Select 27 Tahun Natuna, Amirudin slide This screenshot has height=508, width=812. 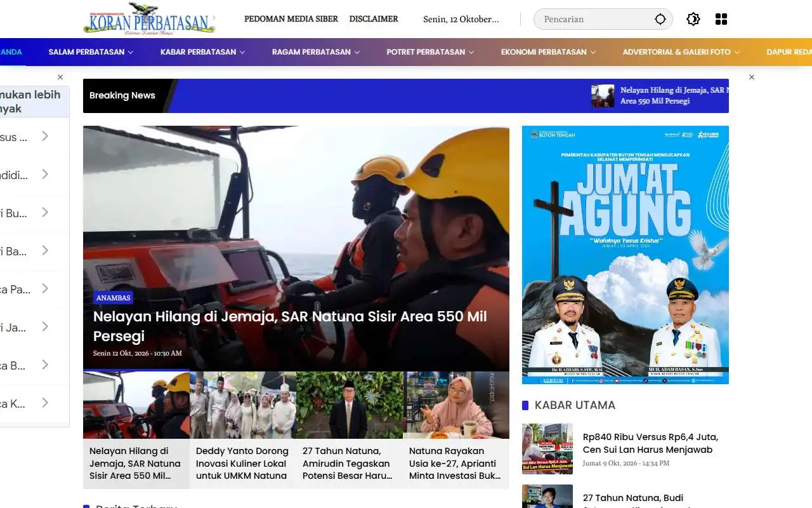[350, 430]
